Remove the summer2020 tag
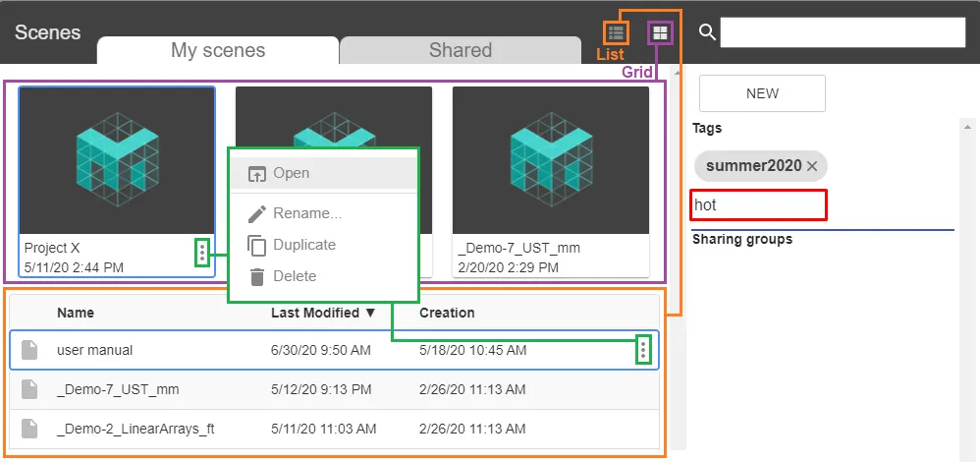Viewport: 980px width, 462px height. pos(812,166)
